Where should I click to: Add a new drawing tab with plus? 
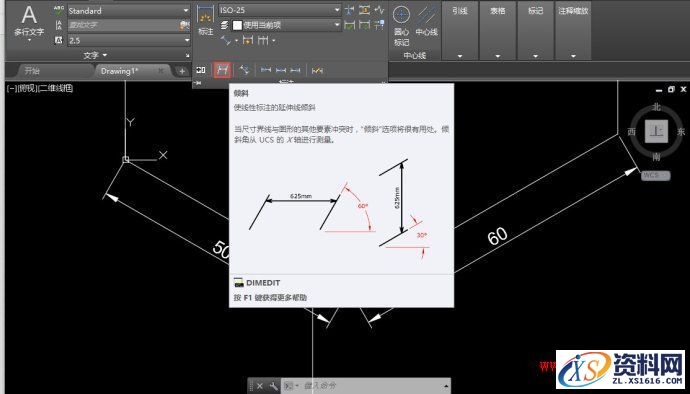[x=182, y=71]
